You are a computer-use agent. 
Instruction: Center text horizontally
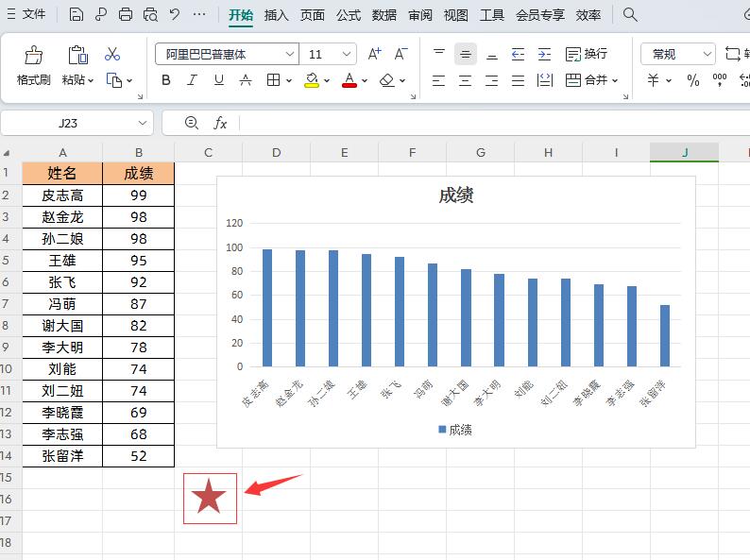click(x=465, y=80)
